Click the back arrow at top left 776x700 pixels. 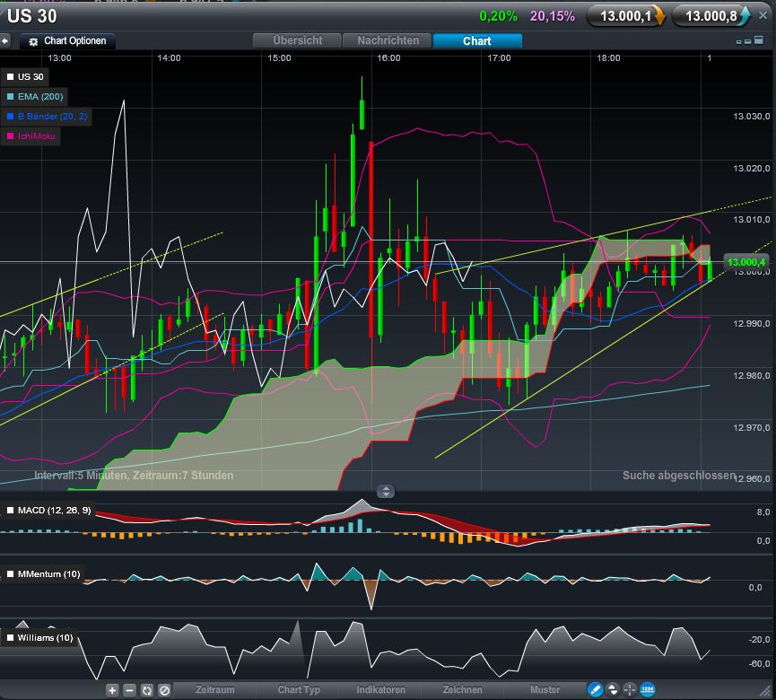(x=4, y=41)
